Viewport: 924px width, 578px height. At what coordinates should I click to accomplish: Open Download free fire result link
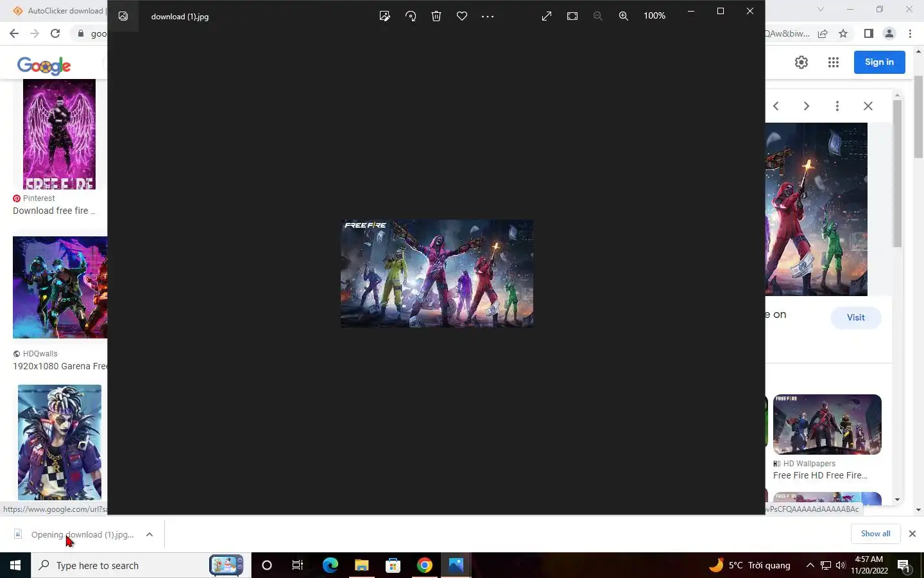pos(54,211)
